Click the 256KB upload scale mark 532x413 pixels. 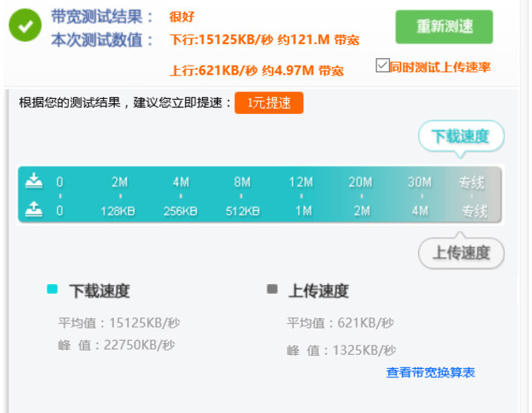coord(180,211)
